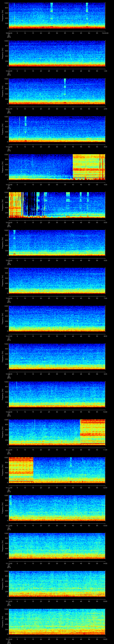Click the '19:03:00' start time label
This screenshot has height=644, width=114.
9,184
